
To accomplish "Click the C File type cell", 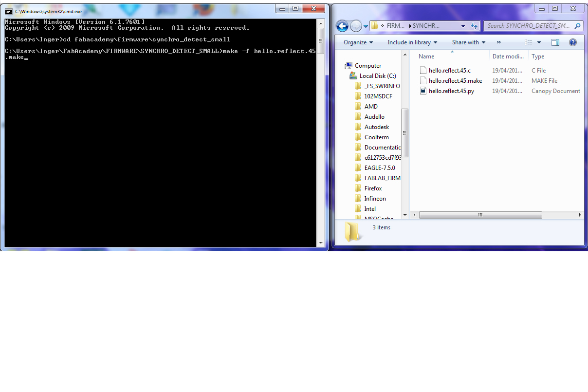I will click(x=539, y=71).
